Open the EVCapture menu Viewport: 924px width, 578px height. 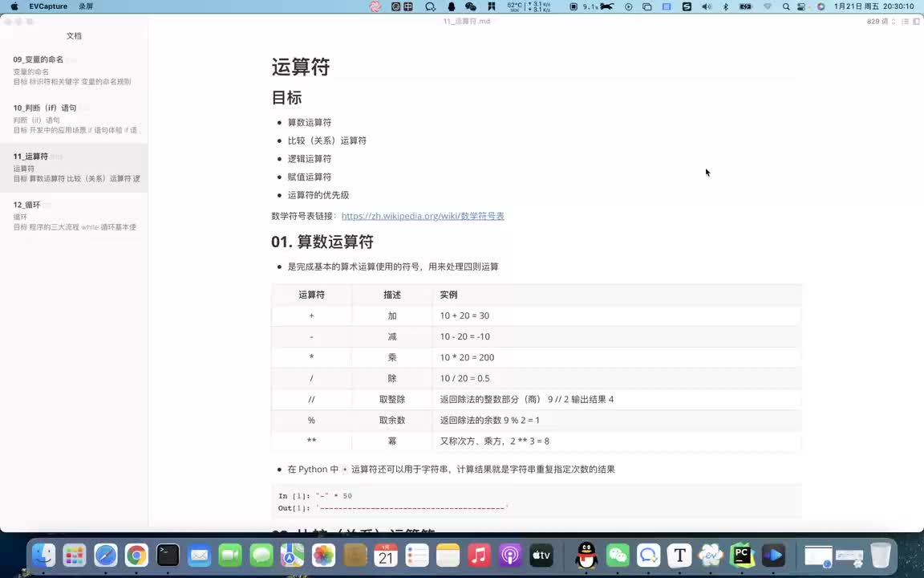[48, 6]
